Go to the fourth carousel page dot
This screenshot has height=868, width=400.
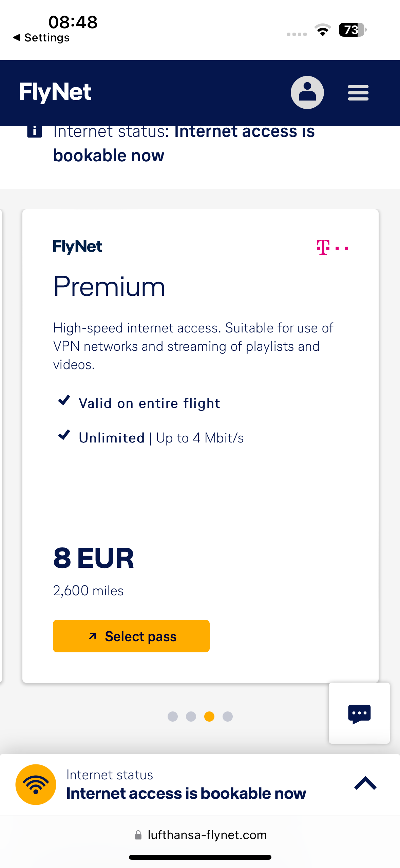tap(228, 717)
